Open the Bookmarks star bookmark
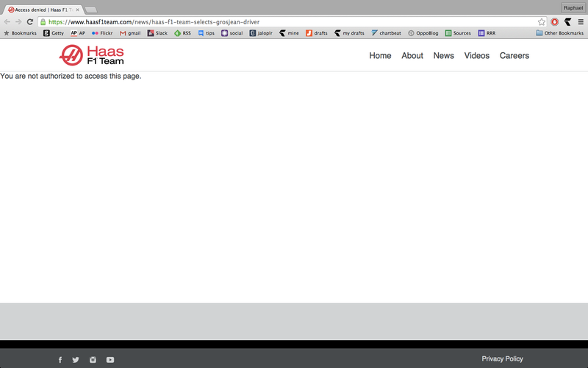Image resolution: width=588 pixels, height=368 pixels. pos(21,33)
